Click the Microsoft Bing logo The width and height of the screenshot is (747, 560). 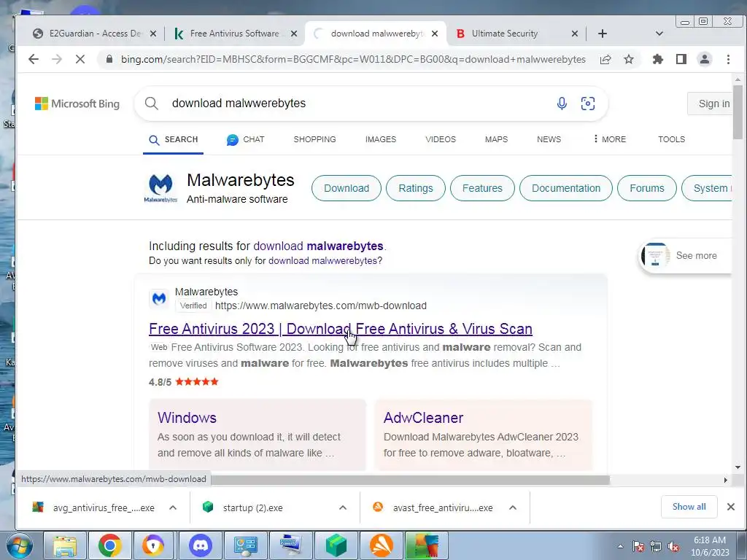77,104
